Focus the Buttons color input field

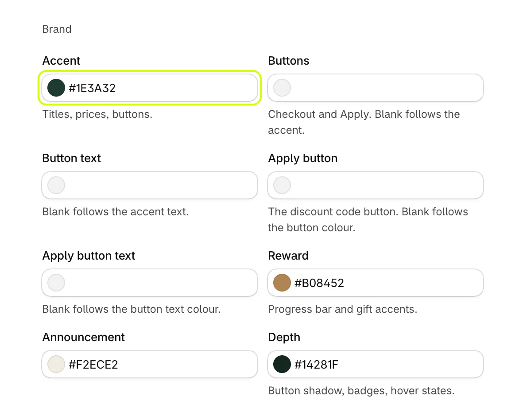coord(376,88)
